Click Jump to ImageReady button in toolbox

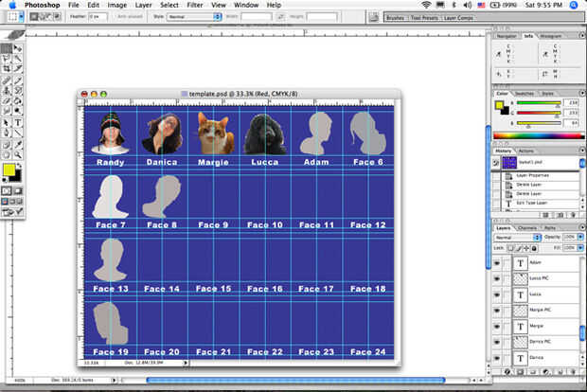click(12, 212)
